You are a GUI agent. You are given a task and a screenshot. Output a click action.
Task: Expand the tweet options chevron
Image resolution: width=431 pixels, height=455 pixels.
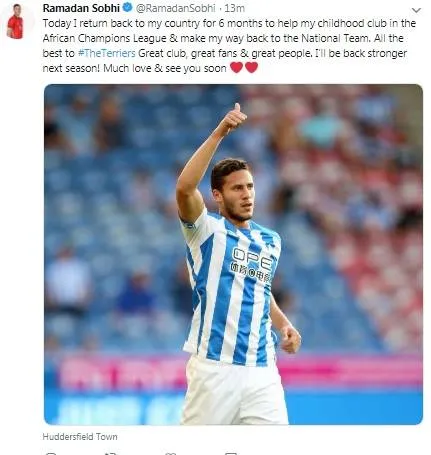click(x=416, y=10)
